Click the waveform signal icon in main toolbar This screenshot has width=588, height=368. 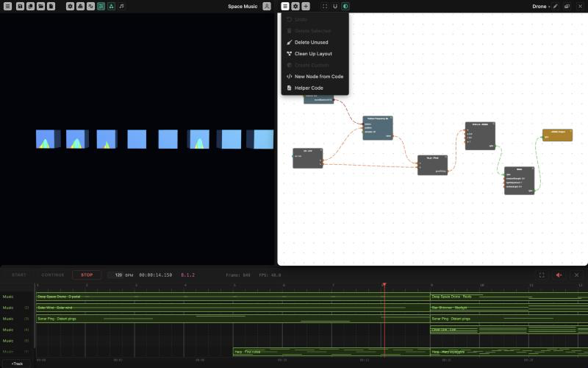[x=90, y=7]
